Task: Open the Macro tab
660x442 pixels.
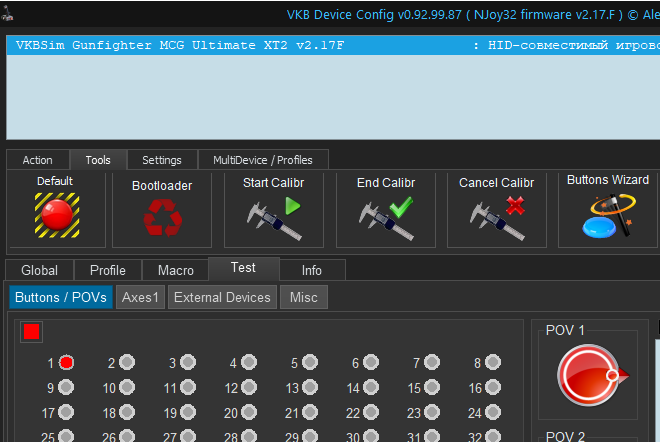Action: (x=176, y=270)
